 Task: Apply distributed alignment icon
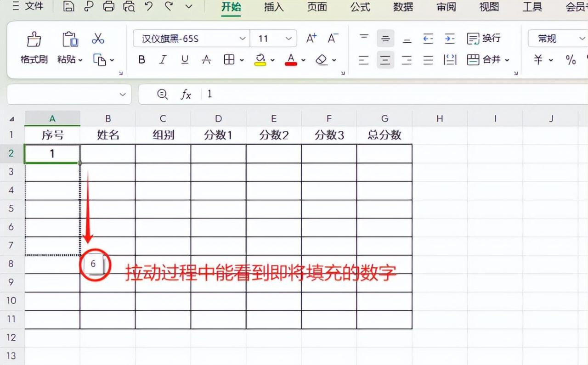pos(450,60)
